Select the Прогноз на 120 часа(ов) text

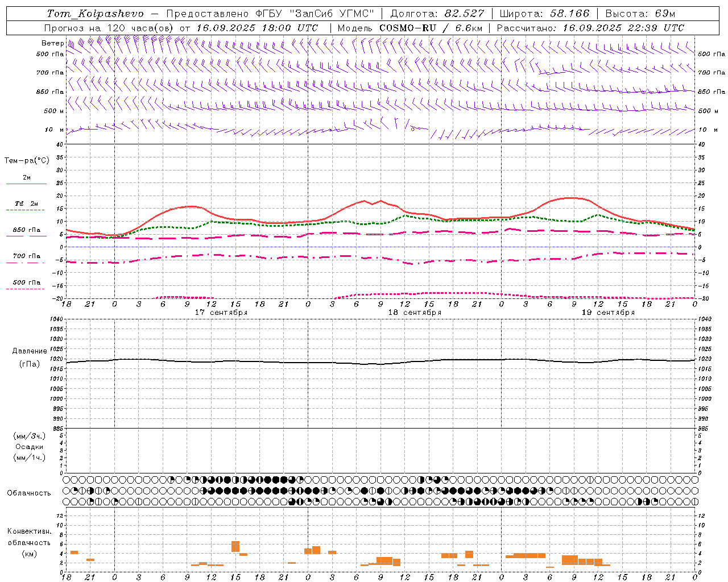tap(109, 28)
